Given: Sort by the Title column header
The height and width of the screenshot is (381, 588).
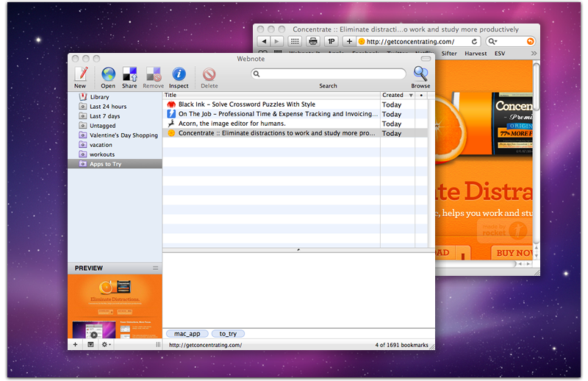Looking at the screenshot, I should coord(271,96).
